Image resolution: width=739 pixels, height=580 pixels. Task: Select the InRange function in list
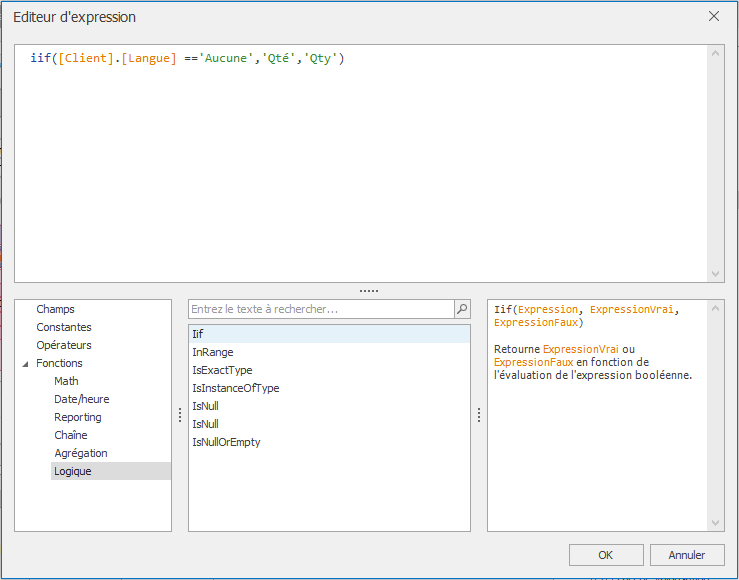tap(212, 352)
